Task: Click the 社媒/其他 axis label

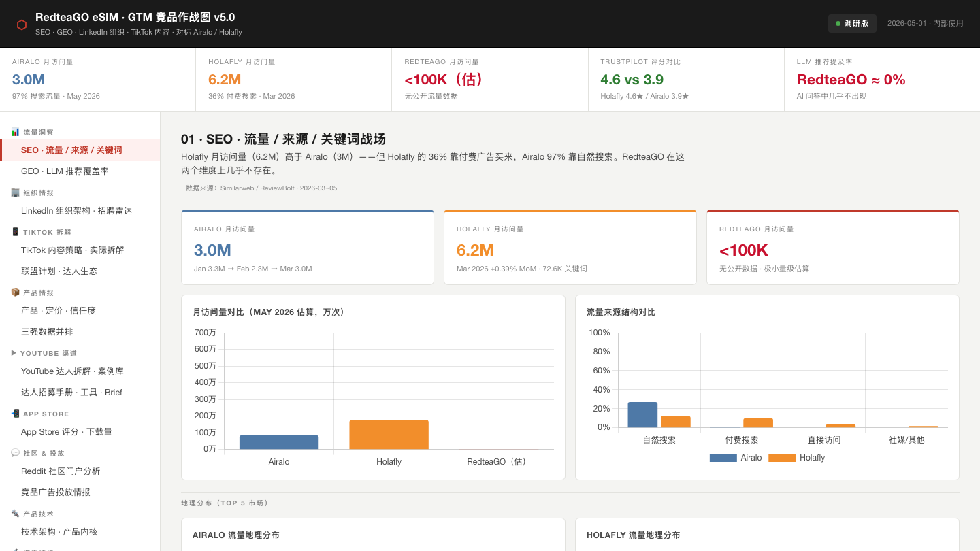Action: coord(906,440)
